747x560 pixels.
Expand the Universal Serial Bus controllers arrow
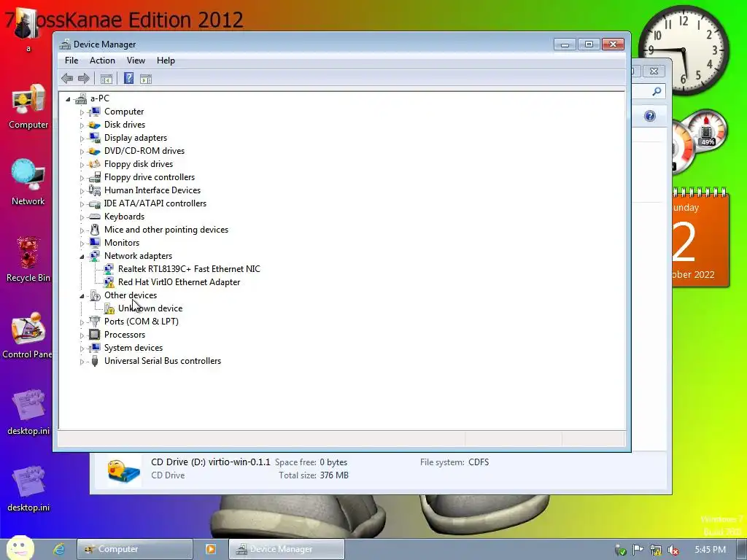(x=82, y=362)
